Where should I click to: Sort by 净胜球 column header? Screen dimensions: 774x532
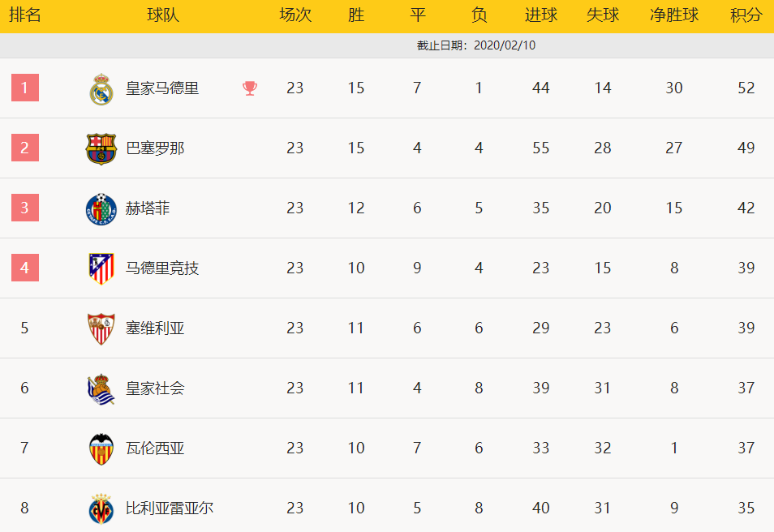pos(673,15)
